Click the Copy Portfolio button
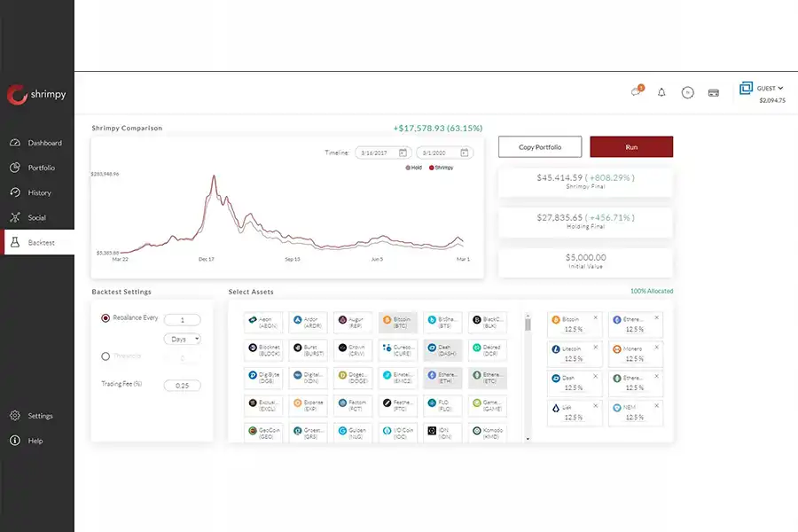 point(540,146)
